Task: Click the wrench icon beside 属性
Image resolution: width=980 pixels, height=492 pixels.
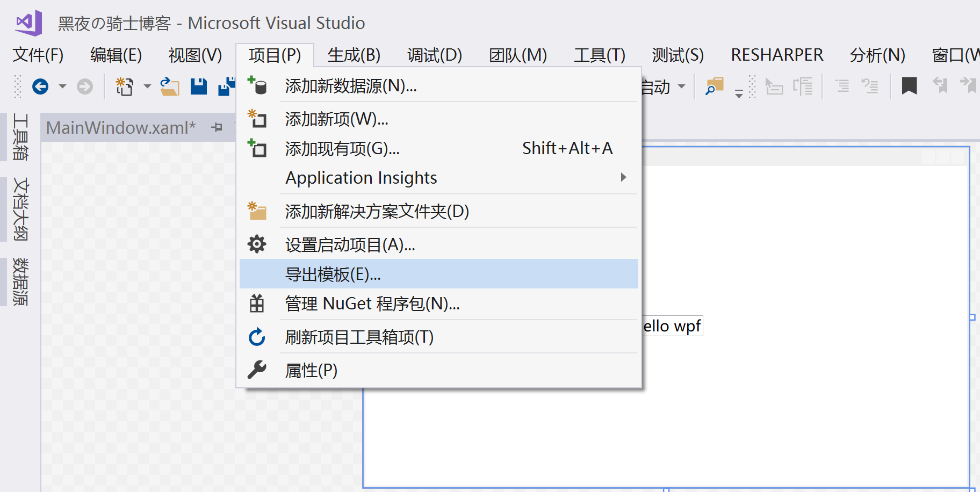Action: [257, 370]
